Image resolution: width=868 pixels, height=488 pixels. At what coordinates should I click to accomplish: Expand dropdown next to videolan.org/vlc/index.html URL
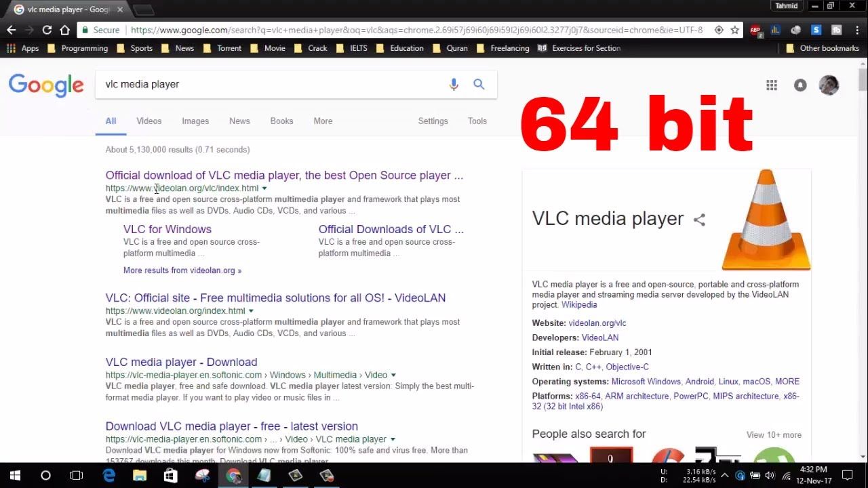[264, 188]
